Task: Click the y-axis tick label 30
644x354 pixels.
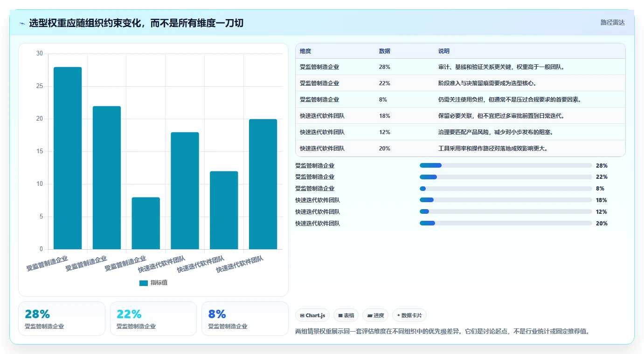Action: tap(40, 54)
